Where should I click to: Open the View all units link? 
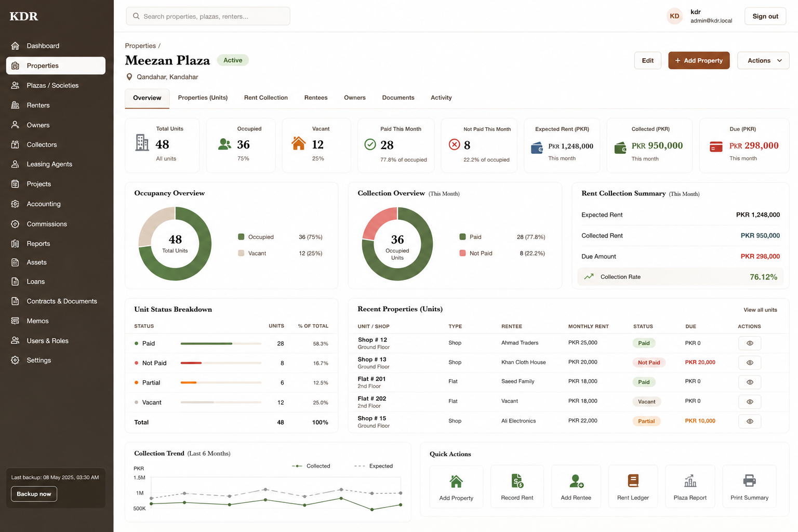pos(760,310)
